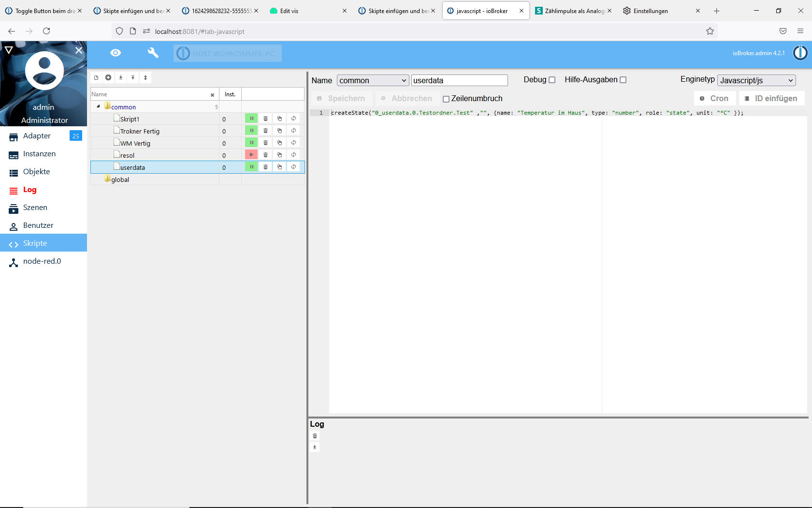
Task: Click the browser reload button
Action: pos(46,31)
